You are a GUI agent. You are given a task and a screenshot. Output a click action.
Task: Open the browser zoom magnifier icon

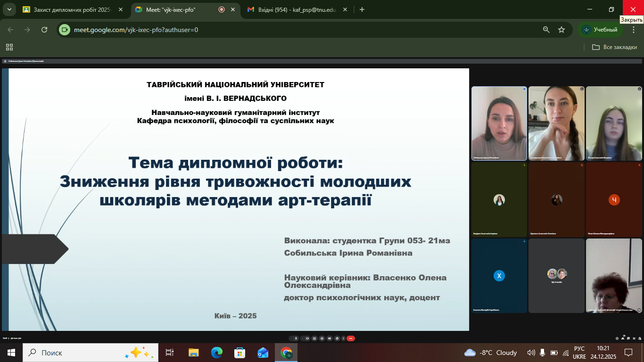[546, 30]
